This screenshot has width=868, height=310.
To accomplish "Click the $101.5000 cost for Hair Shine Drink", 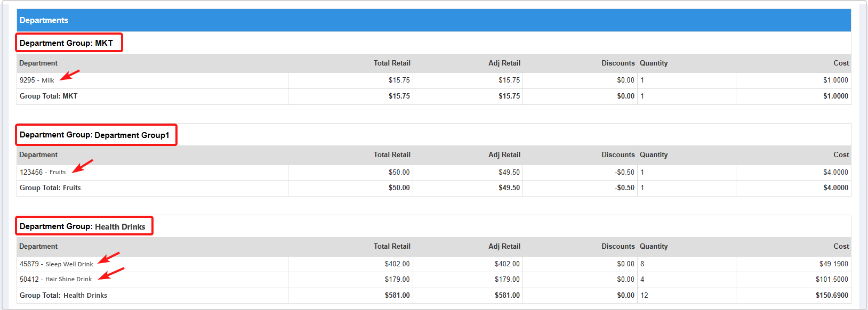I will [832, 280].
